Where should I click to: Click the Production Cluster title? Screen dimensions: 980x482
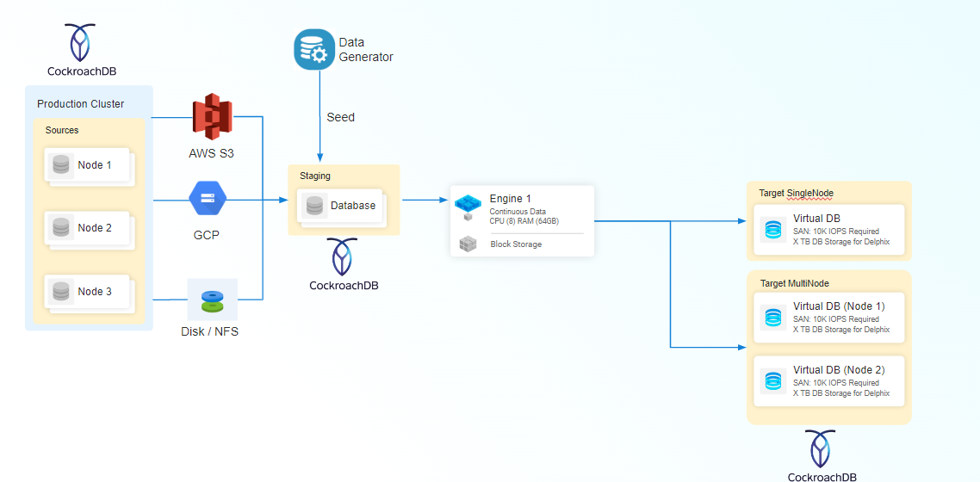pos(80,104)
